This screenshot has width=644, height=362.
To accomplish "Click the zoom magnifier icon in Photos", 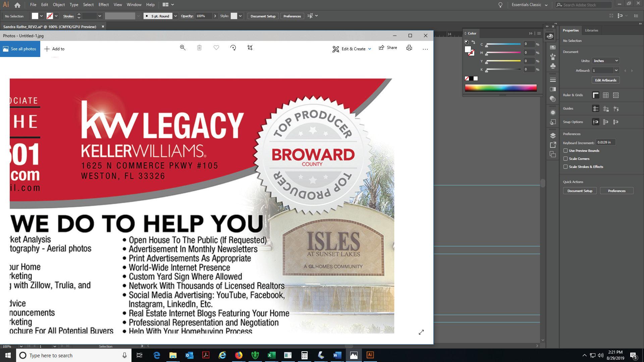I will point(182,48).
